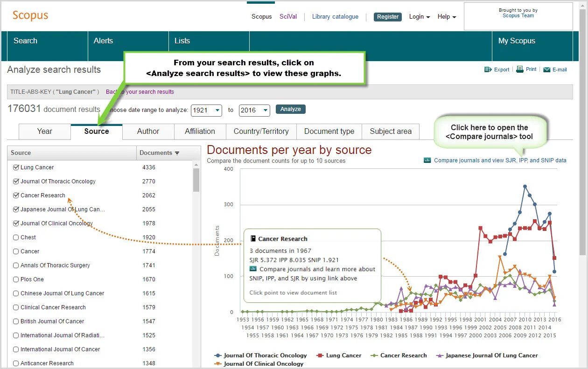Sort by the Documents column header
The image size is (588, 369).
169,153
